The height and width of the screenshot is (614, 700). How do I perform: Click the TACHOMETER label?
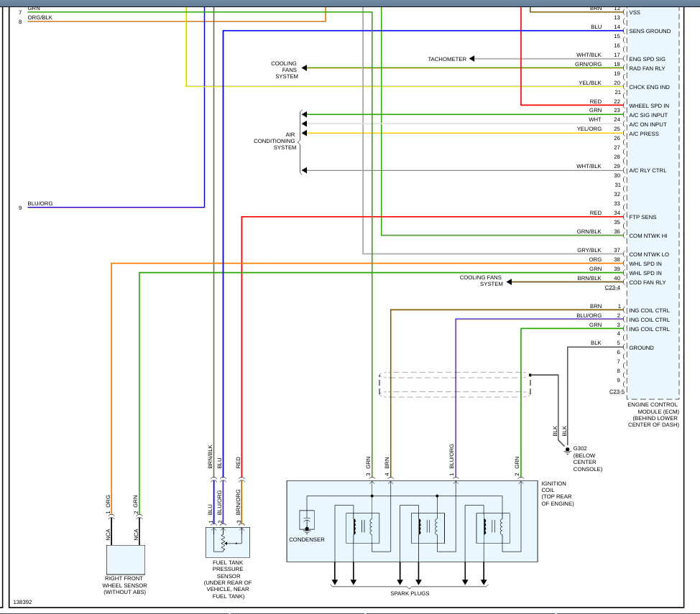click(447, 59)
